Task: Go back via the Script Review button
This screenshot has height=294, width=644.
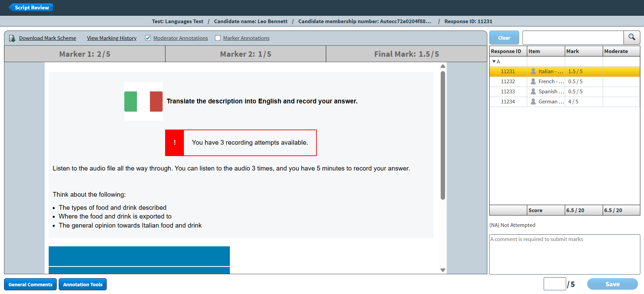Action: coord(31,7)
